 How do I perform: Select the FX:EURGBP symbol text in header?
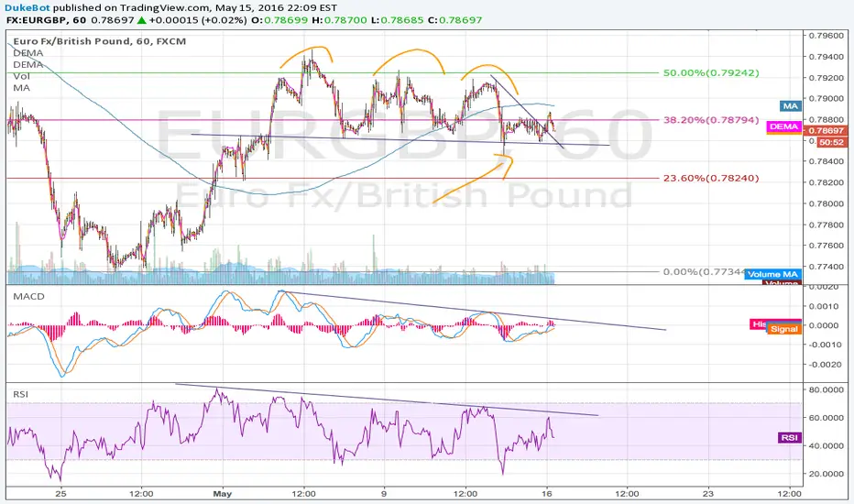pyautogui.click(x=38, y=20)
